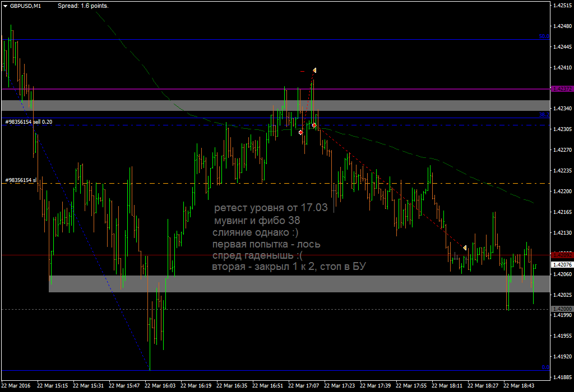Select annotation line 'первая попытка - лось'
Image resolution: width=574 pixels, height=392 pixels.
pos(266,244)
